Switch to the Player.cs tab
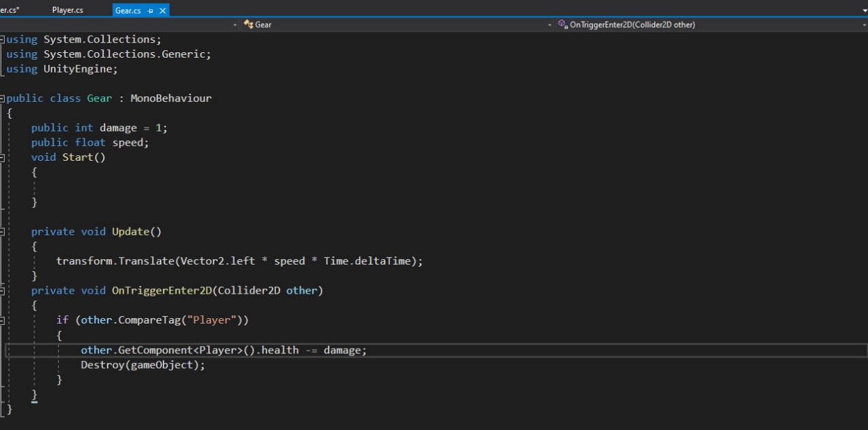Viewport: 868px width, 430px height. click(x=68, y=10)
